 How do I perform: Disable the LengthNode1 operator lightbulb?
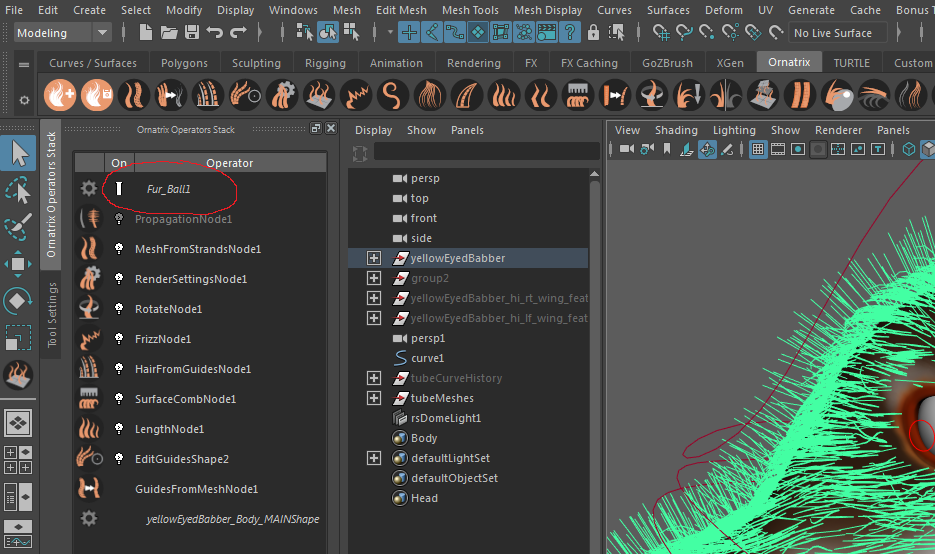tap(119, 429)
